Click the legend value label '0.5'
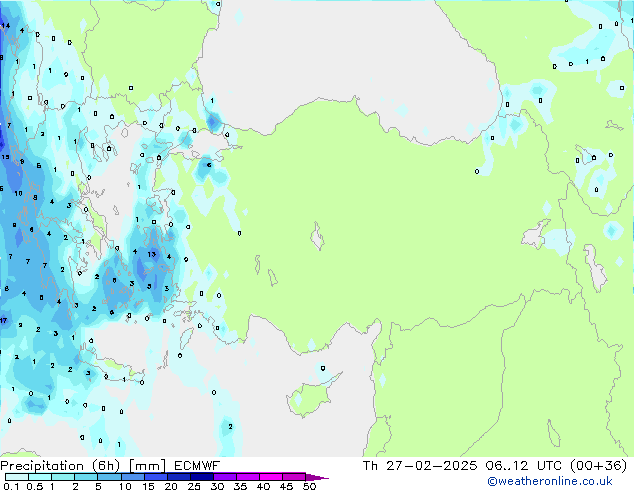This screenshot has width=634, height=490. point(35,486)
